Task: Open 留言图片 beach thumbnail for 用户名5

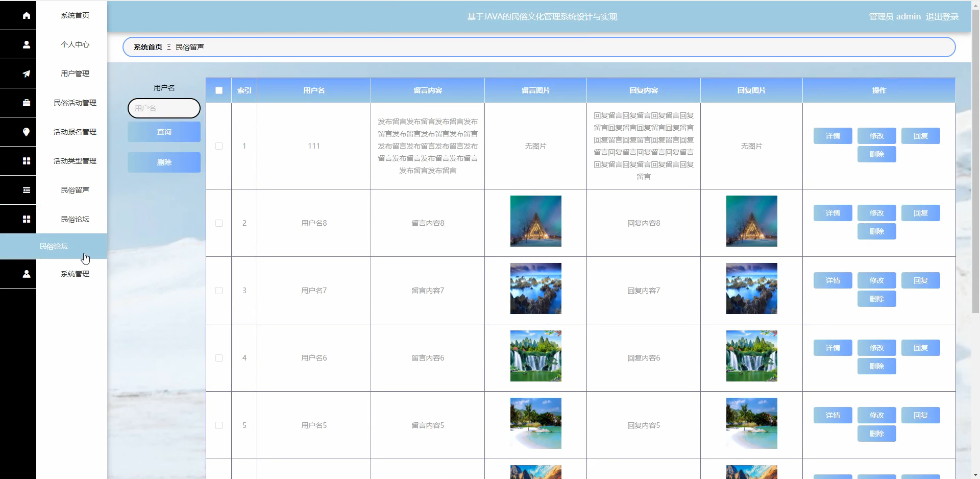Action: 536,423
